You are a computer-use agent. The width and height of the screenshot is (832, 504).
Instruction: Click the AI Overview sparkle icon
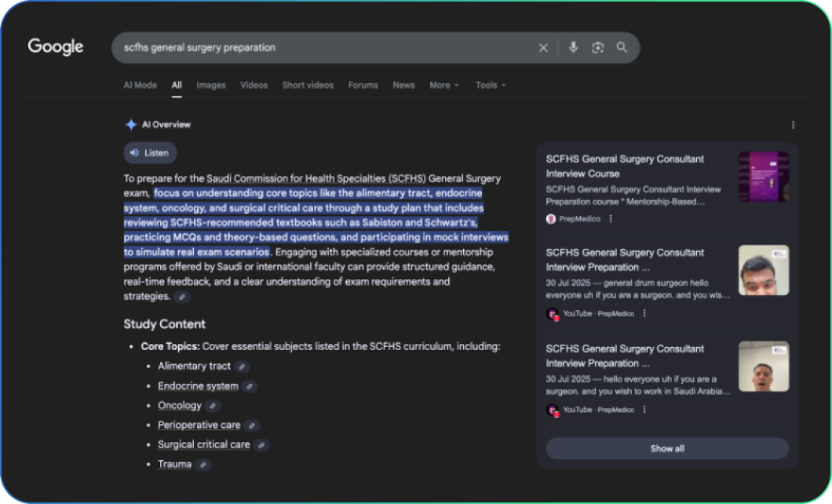tap(130, 125)
